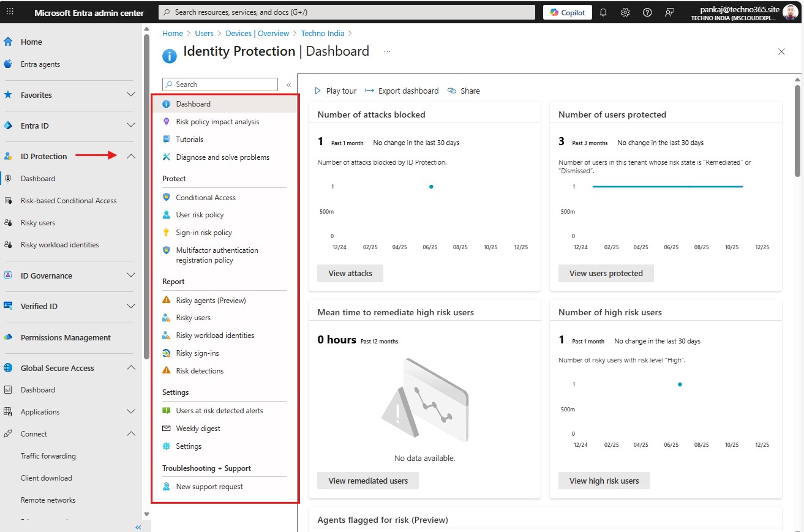Expand the Entra ID section
This screenshot has height=532, width=804.
point(131,126)
